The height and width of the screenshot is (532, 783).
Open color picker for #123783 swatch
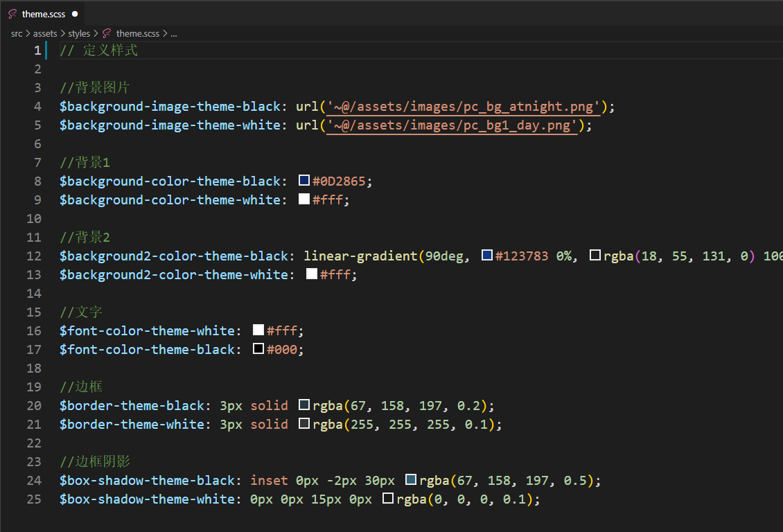487,255
